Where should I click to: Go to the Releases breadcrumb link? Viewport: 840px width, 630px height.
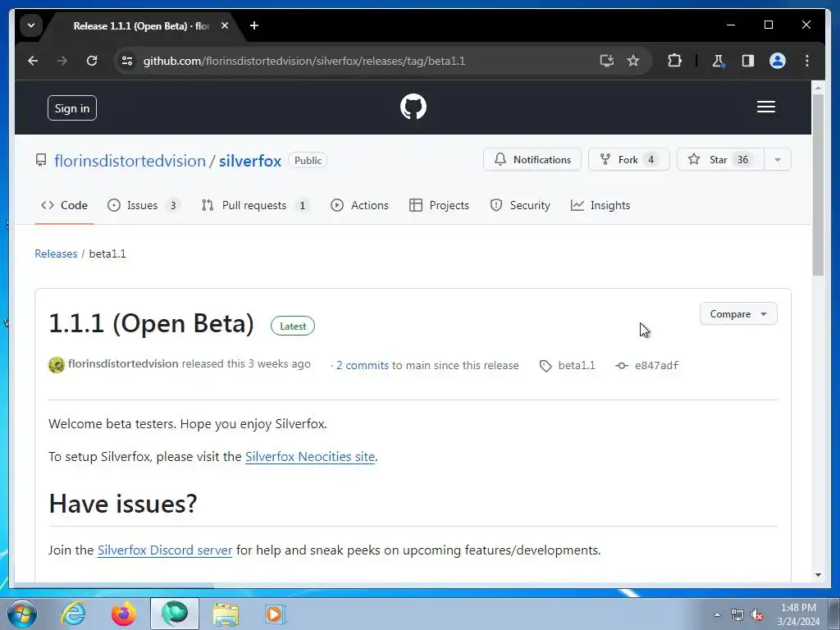click(x=56, y=253)
